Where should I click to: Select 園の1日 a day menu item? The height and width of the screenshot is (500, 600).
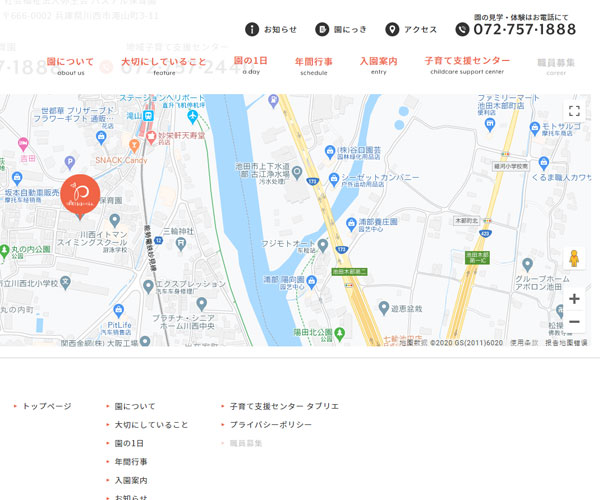click(x=251, y=65)
